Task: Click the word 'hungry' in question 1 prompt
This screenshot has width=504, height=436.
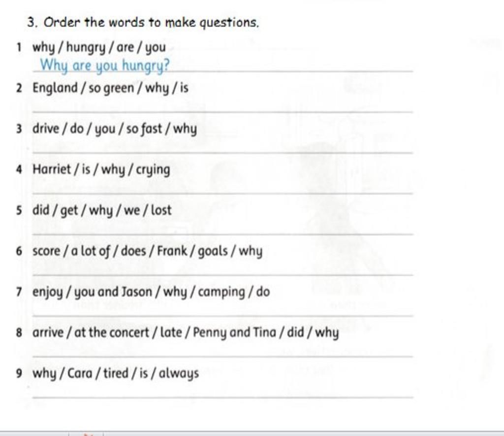Action: tap(86, 48)
